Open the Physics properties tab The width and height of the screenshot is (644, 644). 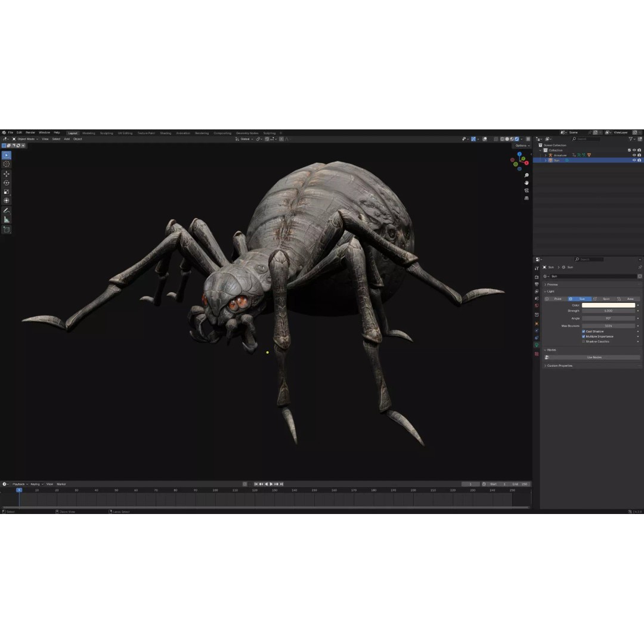click(537, 330)
